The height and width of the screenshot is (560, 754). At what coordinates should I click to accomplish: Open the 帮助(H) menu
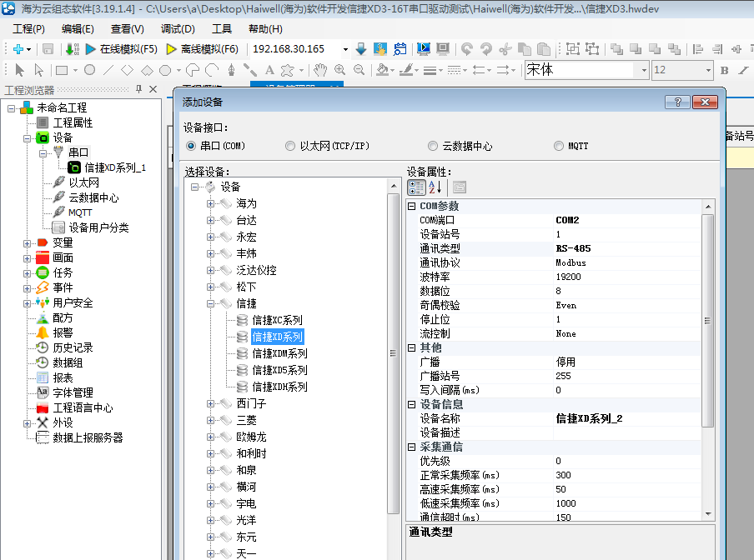pyautogui.click(x=265, y=29)
